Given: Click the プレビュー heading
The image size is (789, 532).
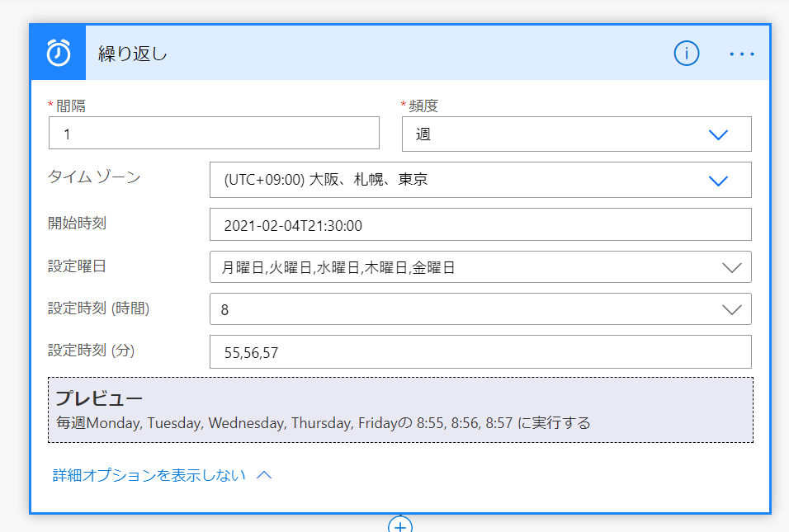Looking at the screenshot, I should pyautogui.click(x=99, y=398).
